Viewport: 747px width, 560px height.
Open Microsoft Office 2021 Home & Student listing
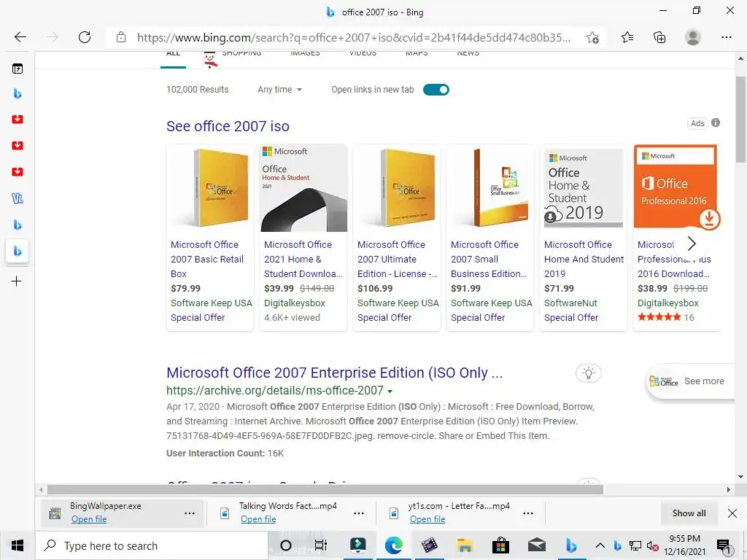[303, 259]
